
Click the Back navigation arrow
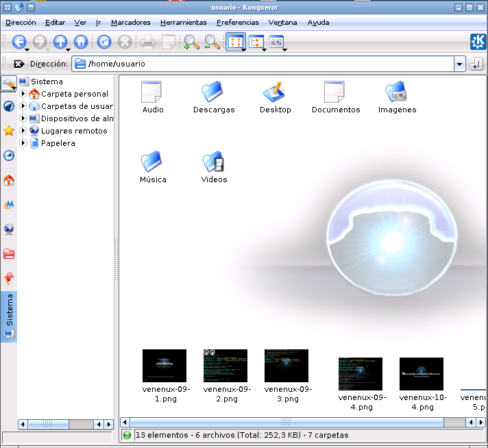point(18,42)
